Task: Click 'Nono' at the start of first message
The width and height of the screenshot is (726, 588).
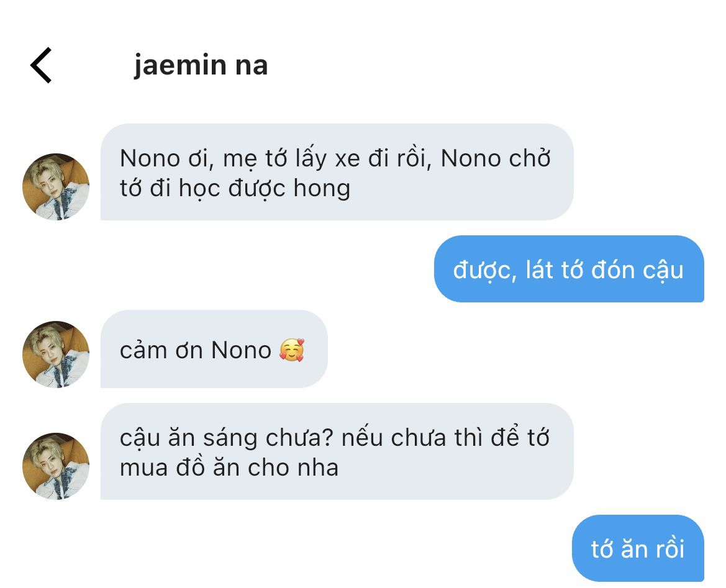Action: tap(150, 159)
